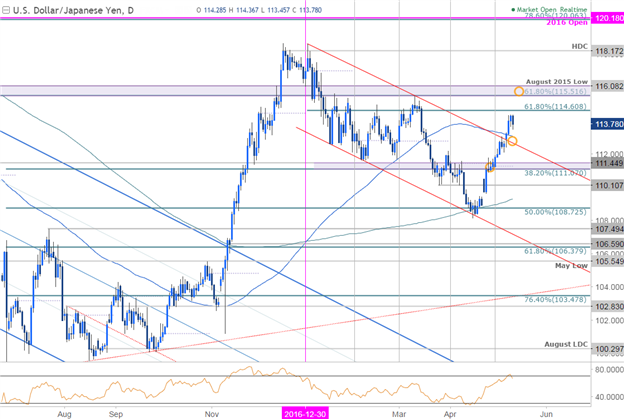Click the Sep label on the time axis
Image resolution: width=624 pixels, height=419 pixels.
click(116, 414)
